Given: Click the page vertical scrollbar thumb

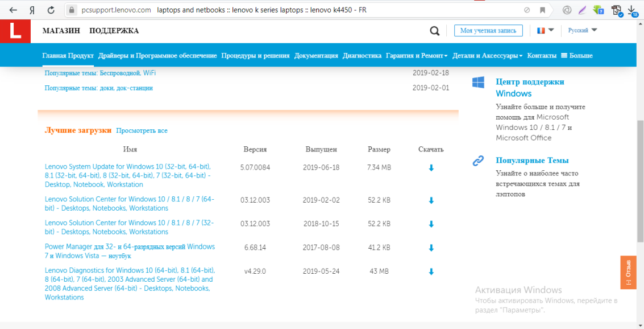Looking at the screenshot, I should click(640, 181).
